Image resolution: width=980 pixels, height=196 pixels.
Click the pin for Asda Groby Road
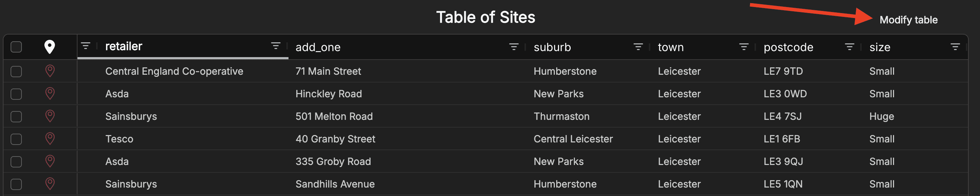click(50, 161)
